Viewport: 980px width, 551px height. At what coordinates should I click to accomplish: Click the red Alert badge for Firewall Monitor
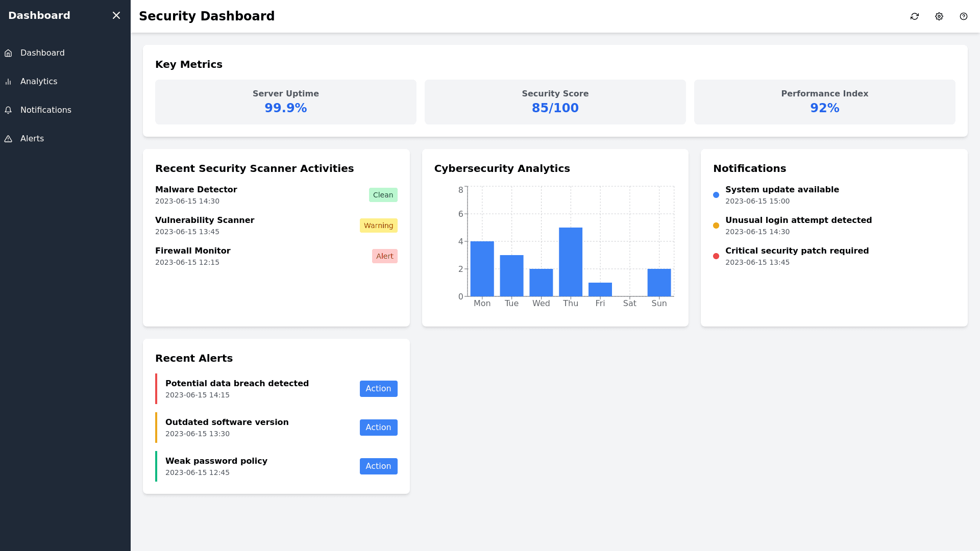click(x=384, y=256)
